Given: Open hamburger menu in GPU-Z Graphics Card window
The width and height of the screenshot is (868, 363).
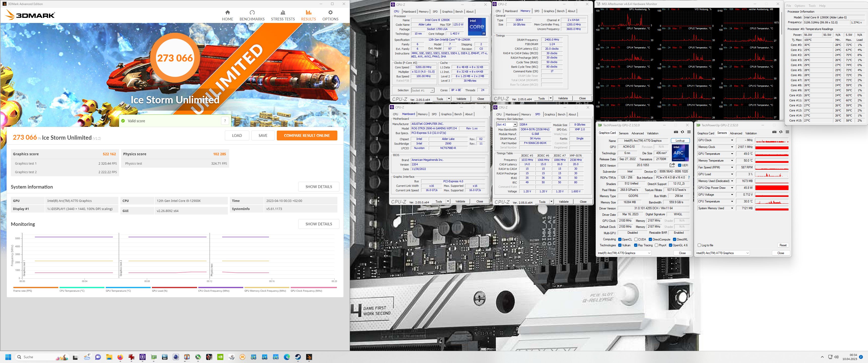Looking at the screenshot, I should [x=689, y=132].
